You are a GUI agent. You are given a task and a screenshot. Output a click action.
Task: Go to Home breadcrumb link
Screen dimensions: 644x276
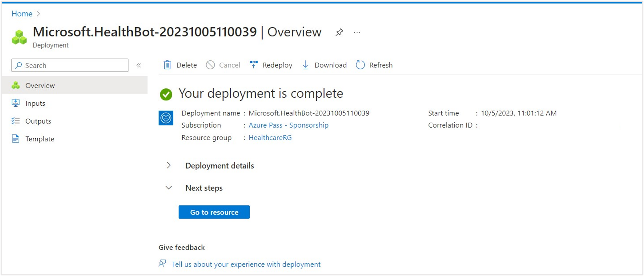(22, 14)
